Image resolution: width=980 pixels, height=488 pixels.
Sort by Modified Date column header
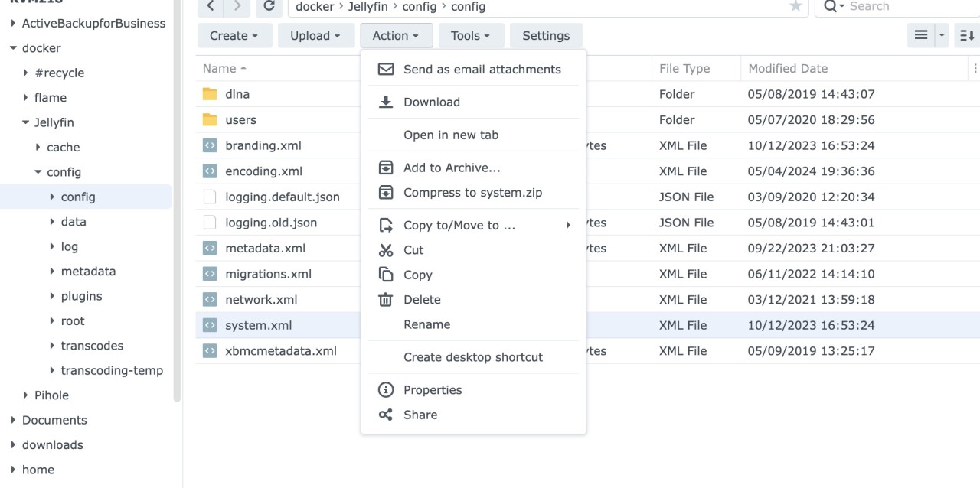pyautogui.click(x=788, y=69)
